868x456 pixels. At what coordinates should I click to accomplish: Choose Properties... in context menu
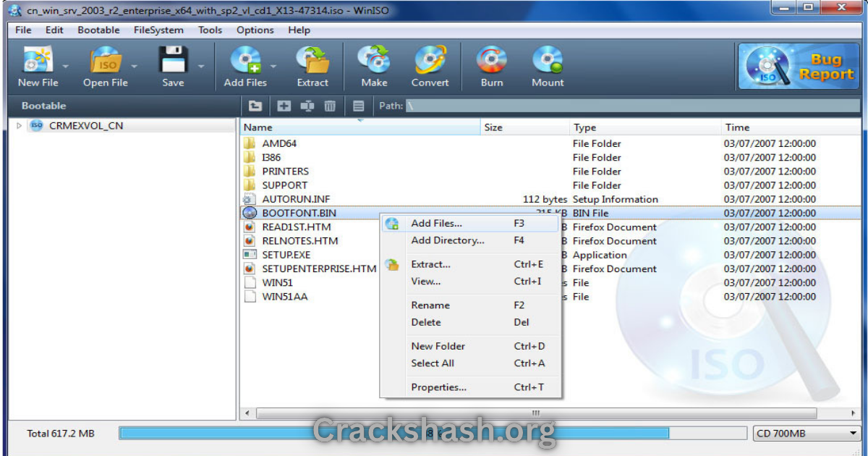click(x=471, y=387)
